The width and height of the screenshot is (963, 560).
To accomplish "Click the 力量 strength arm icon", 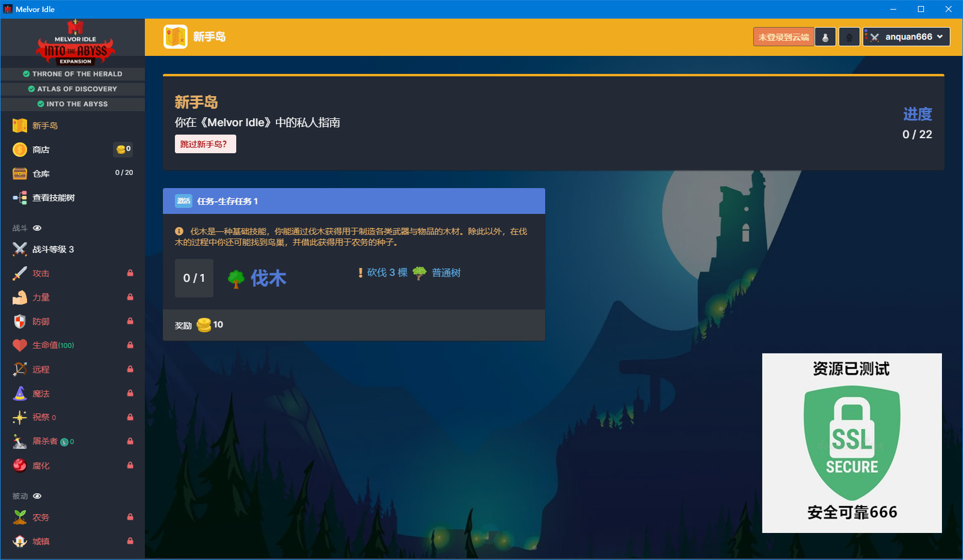I will coord(20,297).
